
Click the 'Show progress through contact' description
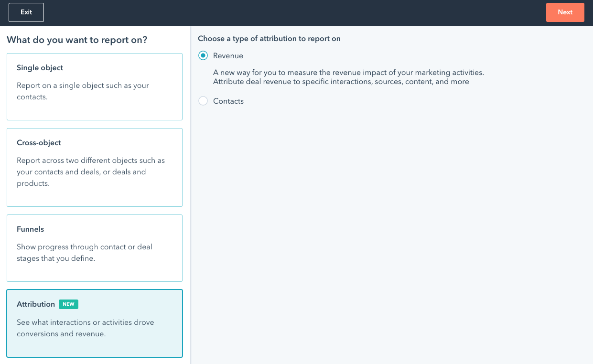click(85, 253)
